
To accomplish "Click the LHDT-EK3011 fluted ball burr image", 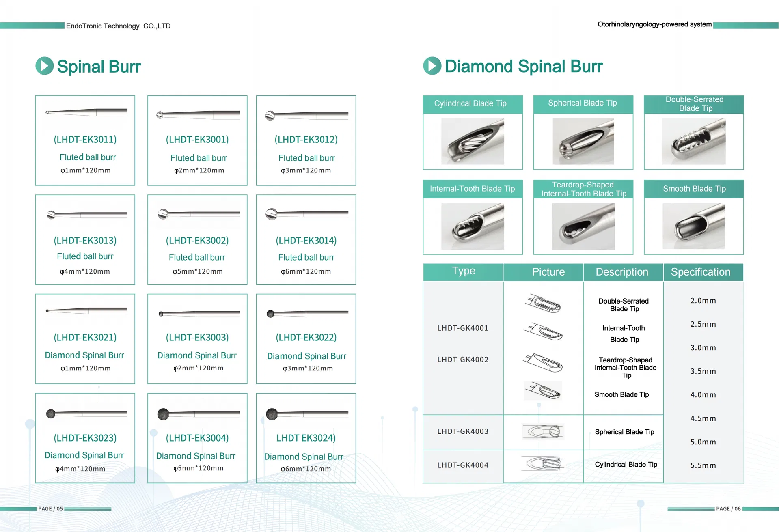I will tap(86, 112).
